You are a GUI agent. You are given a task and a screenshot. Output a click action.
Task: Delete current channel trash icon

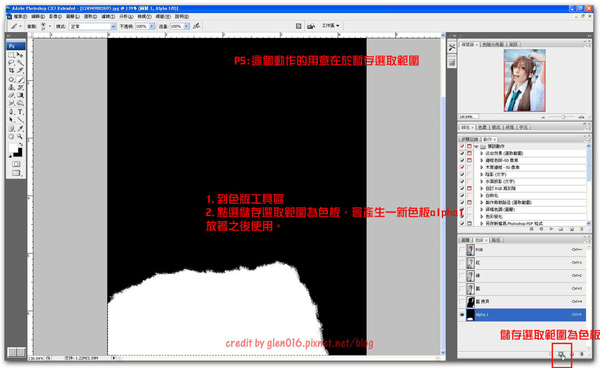pos(581,355)
